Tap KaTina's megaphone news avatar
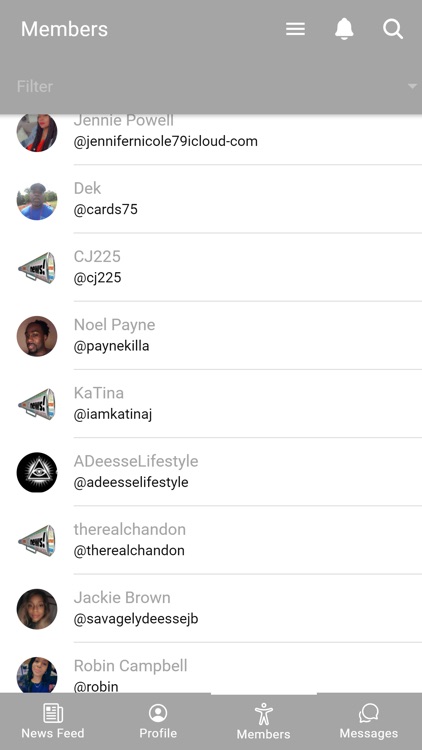The height and width of the screenshot is (750, 422). (37, 405)
